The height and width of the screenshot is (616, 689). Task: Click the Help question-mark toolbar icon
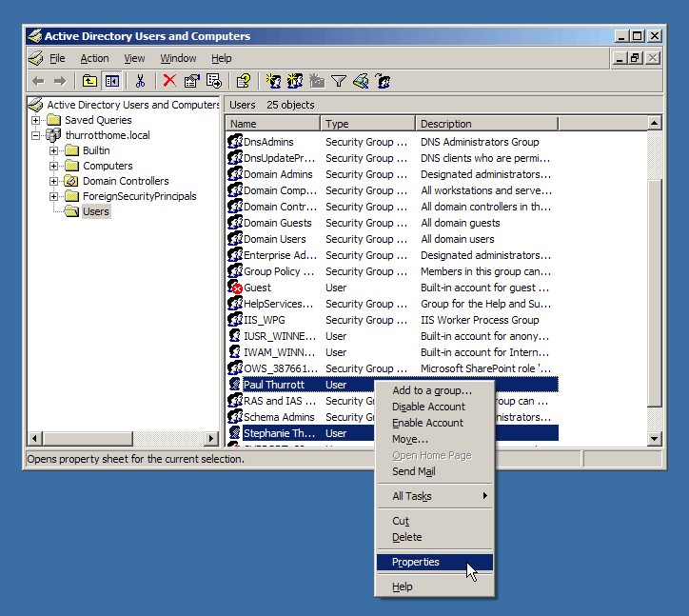244,81
